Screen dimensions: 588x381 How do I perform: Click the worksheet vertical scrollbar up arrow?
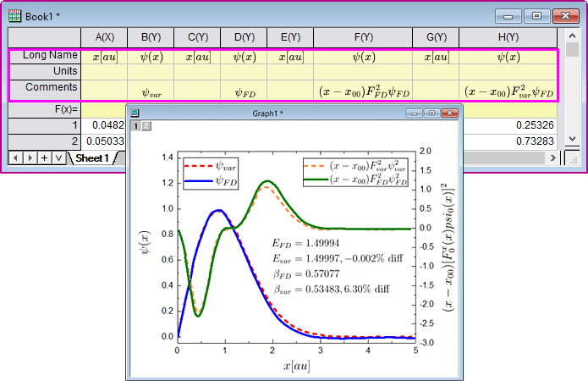[572, 36]
